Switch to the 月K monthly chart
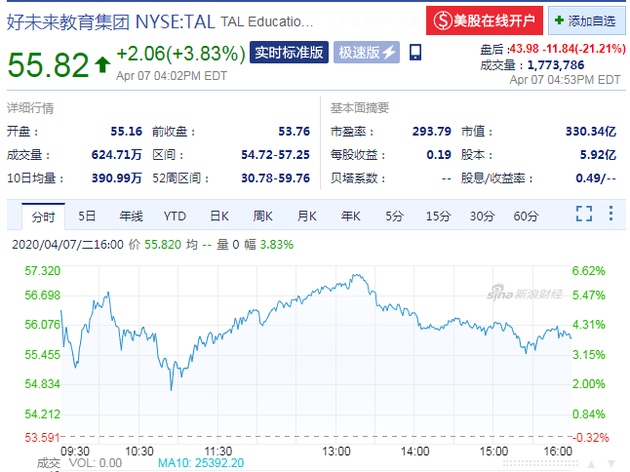630x472 pixels. 306,215
